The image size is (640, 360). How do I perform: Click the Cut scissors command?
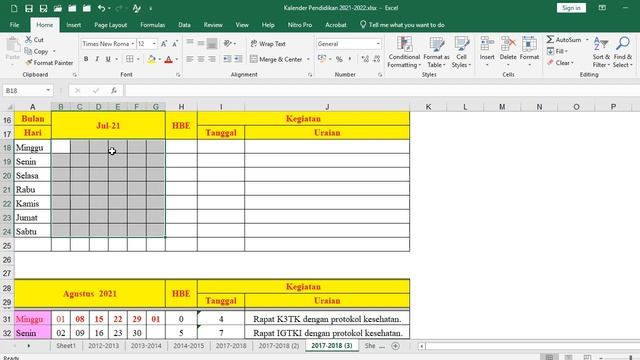coord(34,40)
